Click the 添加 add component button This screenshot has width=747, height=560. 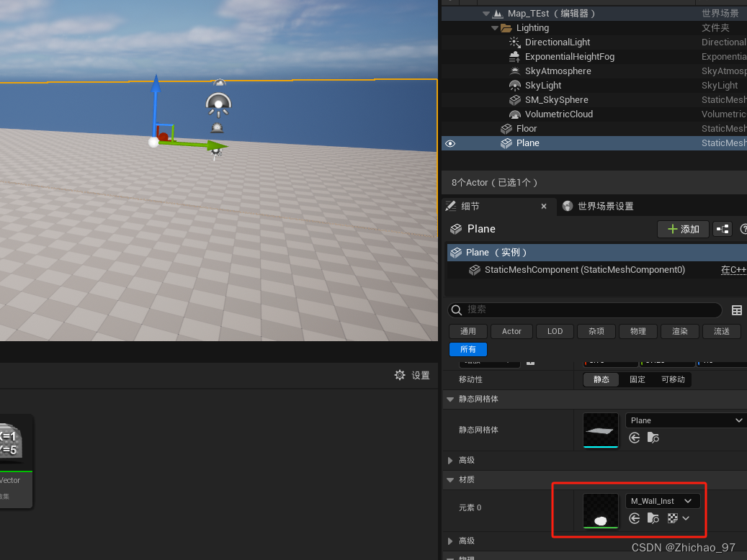click(x=683, y=229)
